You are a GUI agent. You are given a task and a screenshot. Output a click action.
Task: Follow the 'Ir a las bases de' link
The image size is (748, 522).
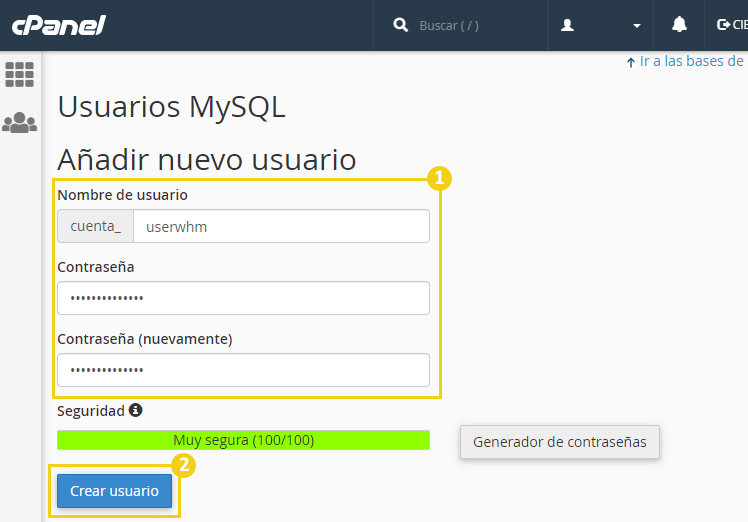click(691, 61)
